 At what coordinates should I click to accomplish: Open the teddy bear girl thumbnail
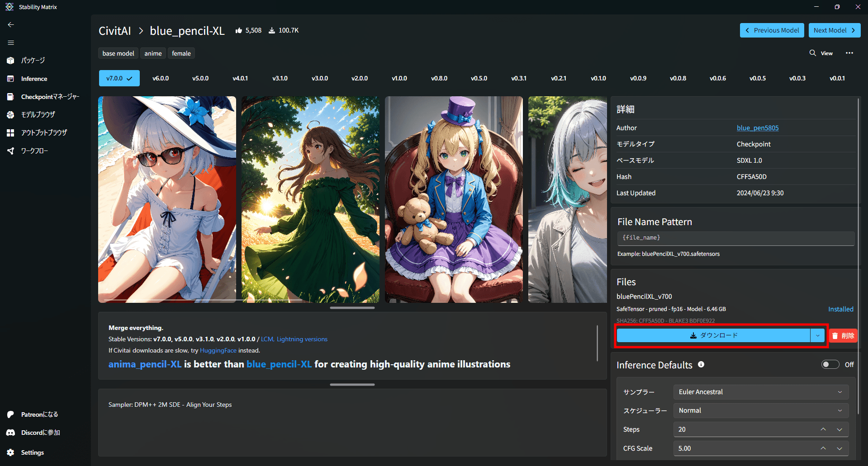pyautogui.click(x=454, y=199)
